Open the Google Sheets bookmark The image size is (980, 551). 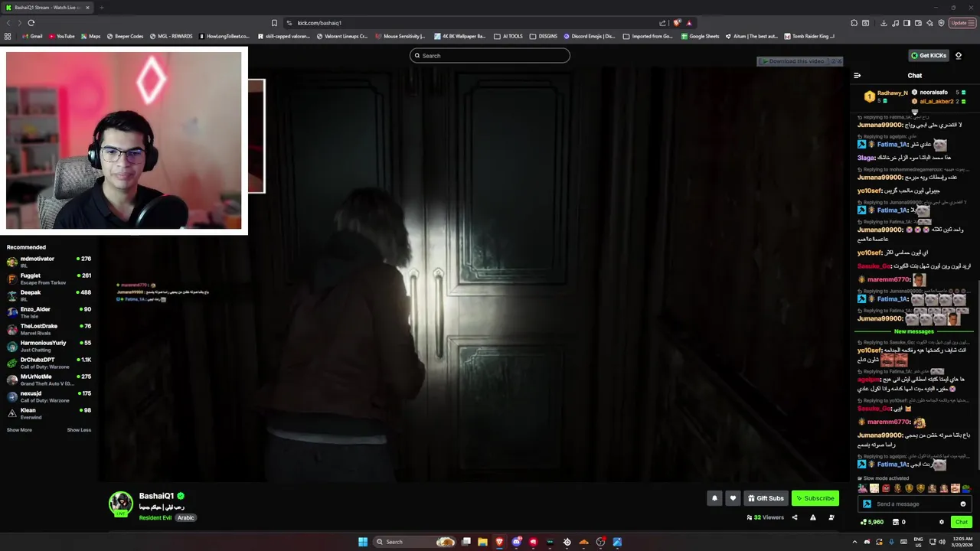coord(701,36)
